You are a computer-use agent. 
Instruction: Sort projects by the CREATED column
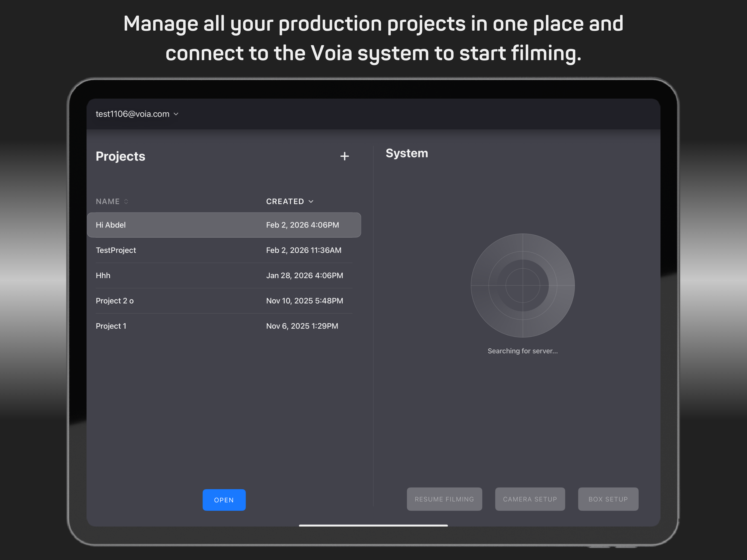[290, 201]
